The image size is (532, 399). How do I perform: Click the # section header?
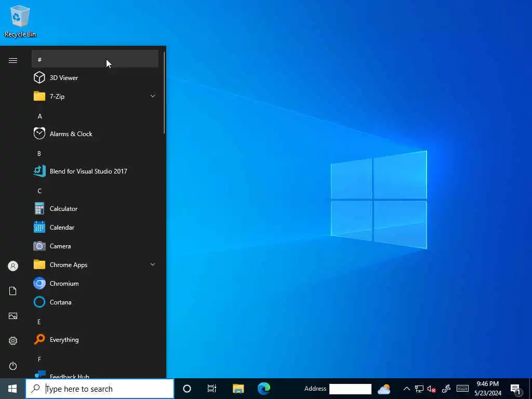95,59
